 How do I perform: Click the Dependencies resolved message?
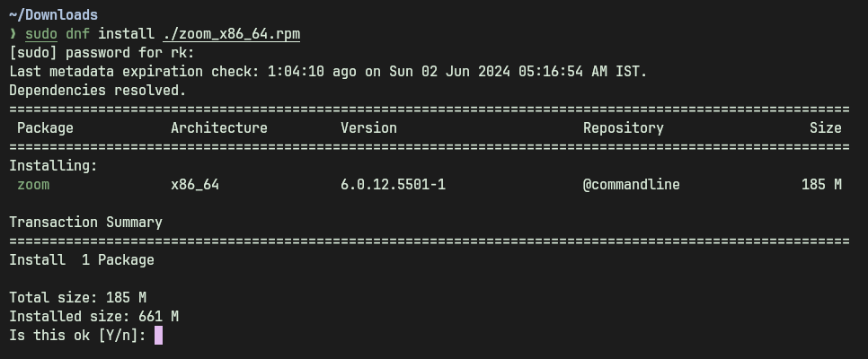[x=98, y=91]
